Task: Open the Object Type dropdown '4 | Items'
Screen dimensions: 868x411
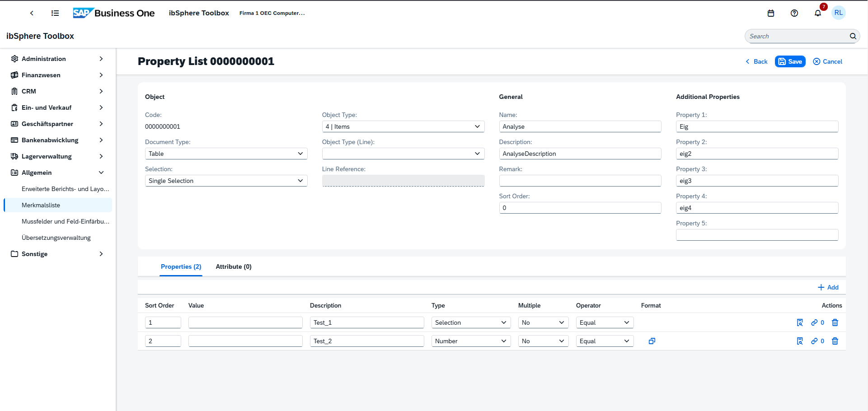Action: click(x=403, y=126)
